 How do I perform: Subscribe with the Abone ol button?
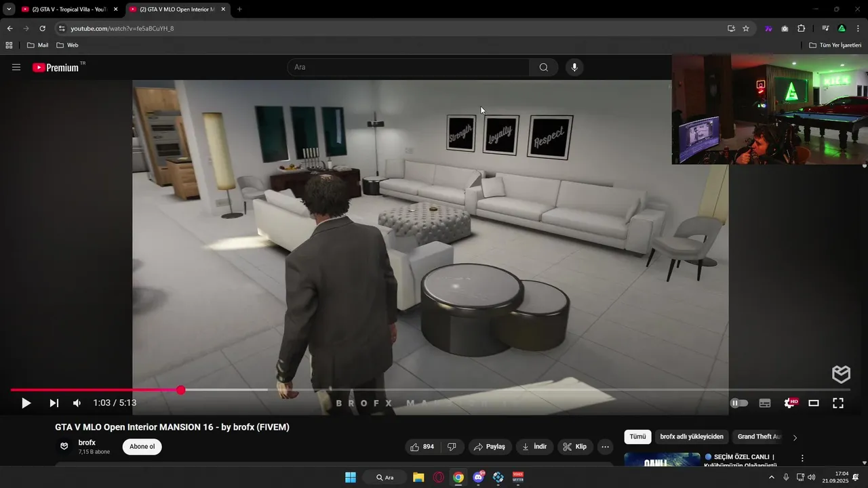click(x=142, y=447)
